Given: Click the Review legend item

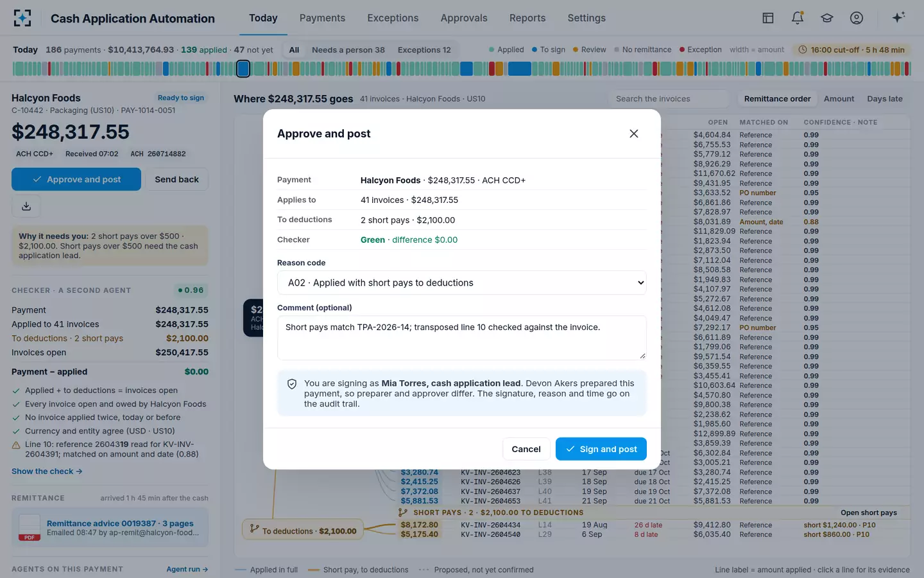Looking at the screenshot, I should click(x=589, y=49).
